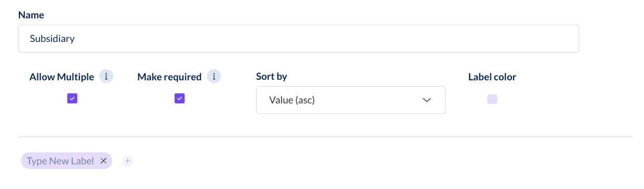Click the Sort by heading
644x189 pixels.
point(271,77)
